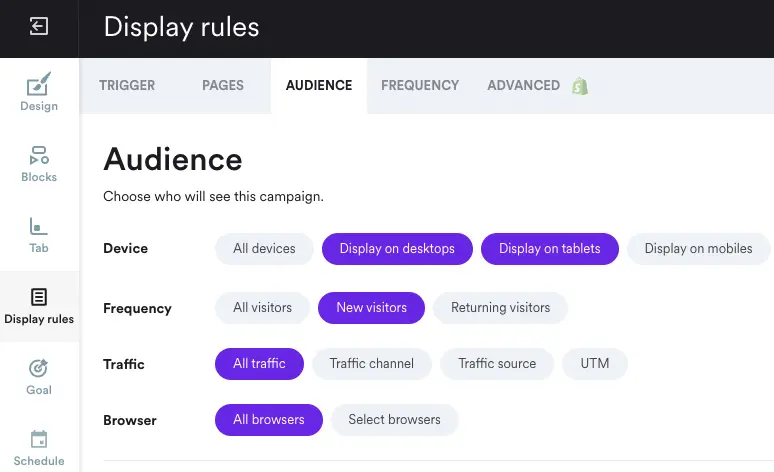This screenshot has height=472, width=774.
Task: Open the Advanced tab
Action: click(523, 86)
